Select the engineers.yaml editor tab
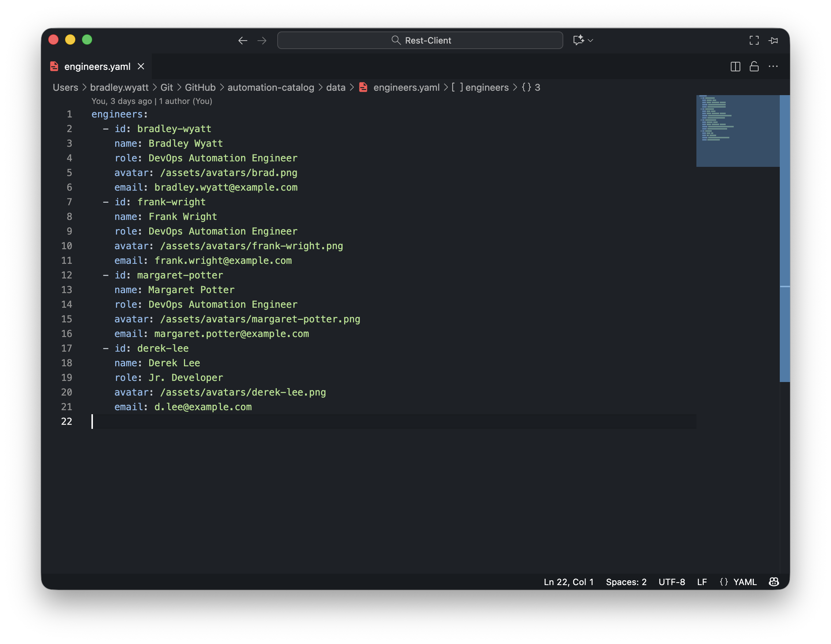The width and height of the screenshot is (831, 644). [x=97, y=67]
